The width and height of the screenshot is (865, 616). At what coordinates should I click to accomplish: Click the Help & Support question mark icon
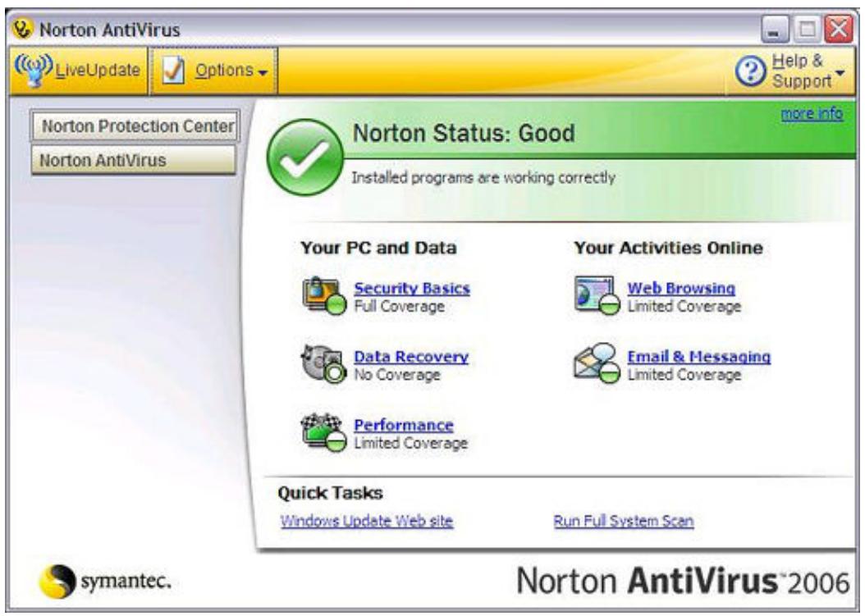750,71
